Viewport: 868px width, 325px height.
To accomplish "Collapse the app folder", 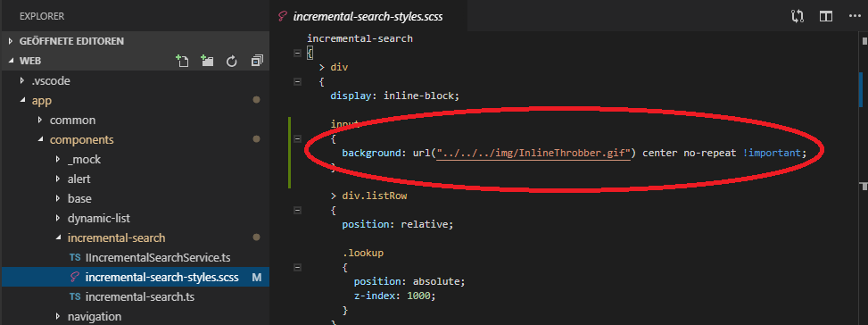I will tap(22, 101).
